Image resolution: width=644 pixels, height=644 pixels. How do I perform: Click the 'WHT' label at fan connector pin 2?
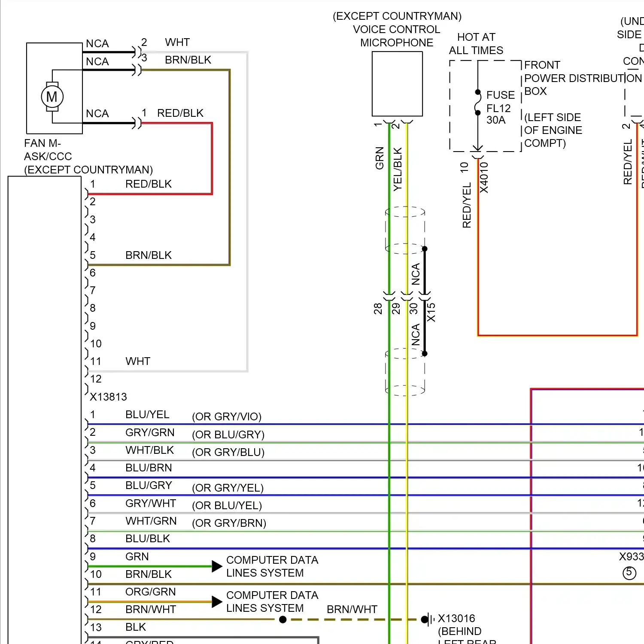[177, 42]
